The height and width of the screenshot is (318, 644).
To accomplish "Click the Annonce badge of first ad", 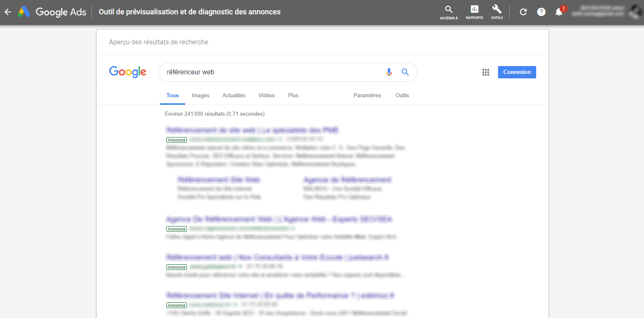I will point(177,140).
